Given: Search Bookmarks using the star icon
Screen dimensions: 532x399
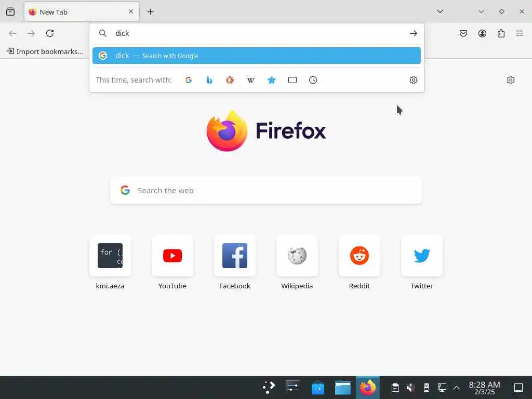Looking at the screenshot, I should point(271,80).
